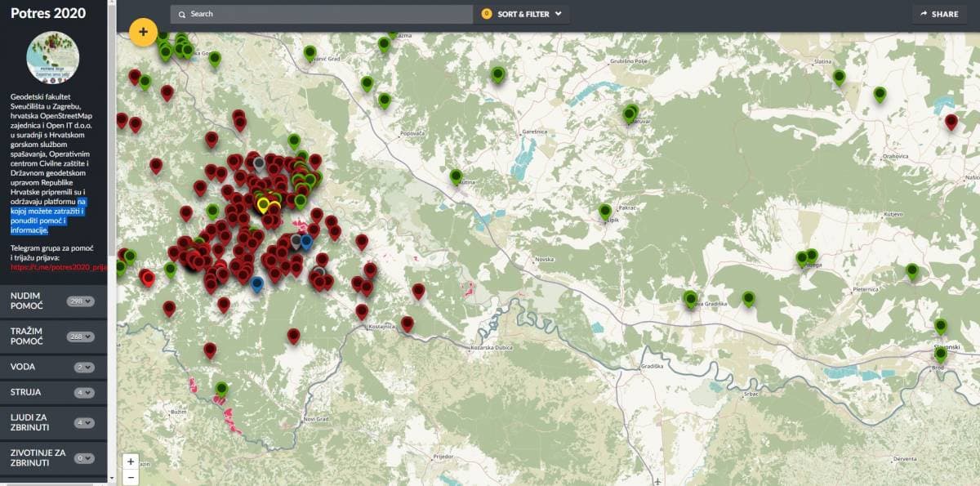Click the 'Telegram grupa za pomoć' text
The width and height of the screenshot is (980, 486).
click(x=51, y=247)
